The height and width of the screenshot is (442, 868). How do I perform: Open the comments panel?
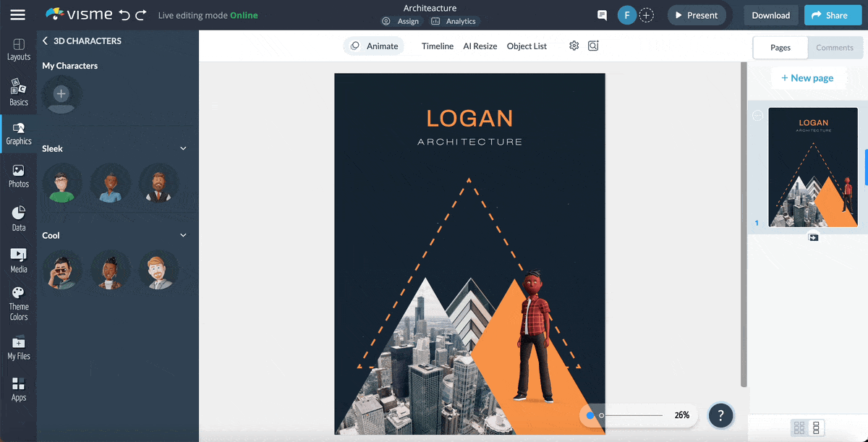click(835, 48)
